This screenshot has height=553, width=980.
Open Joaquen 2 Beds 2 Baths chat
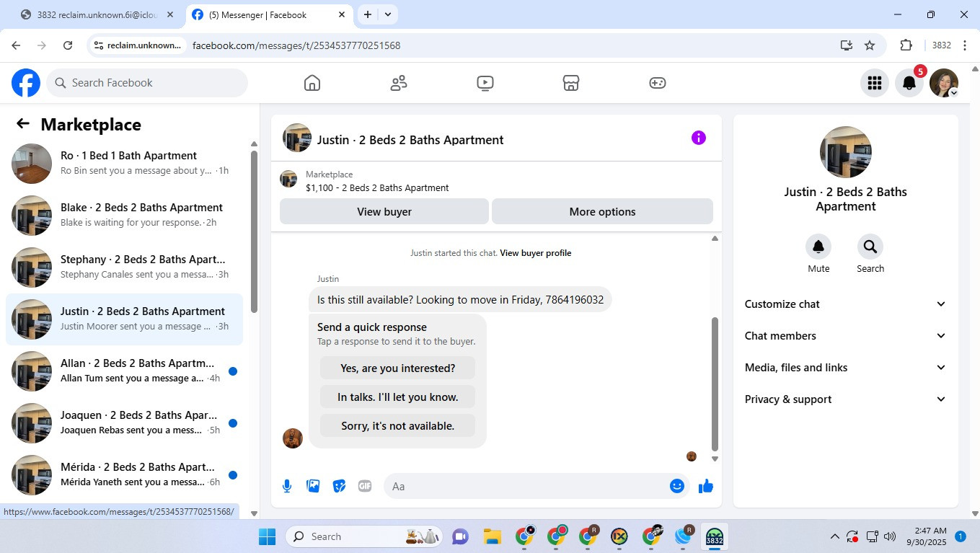click(124, 423)
